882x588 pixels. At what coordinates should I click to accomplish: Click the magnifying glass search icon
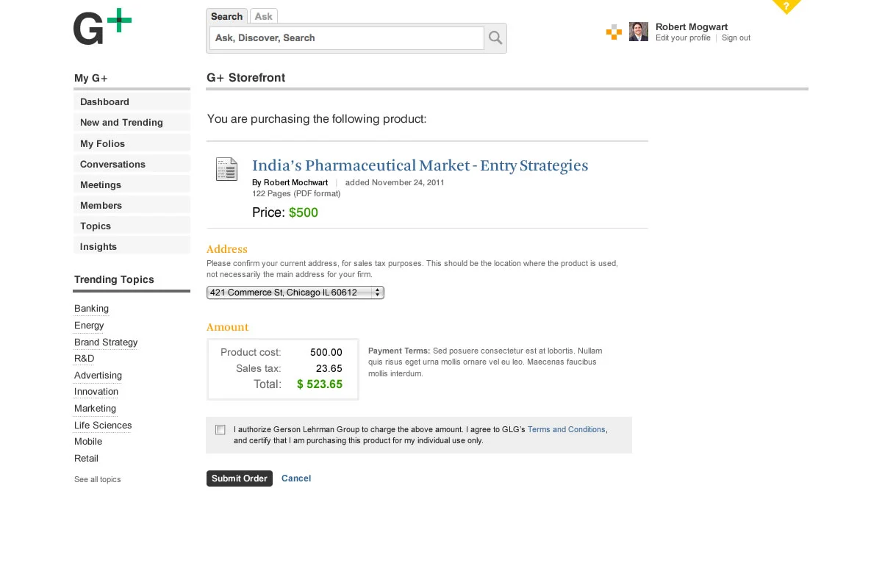(495, 38)
